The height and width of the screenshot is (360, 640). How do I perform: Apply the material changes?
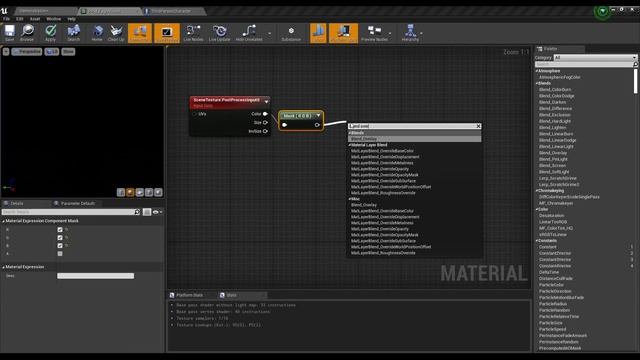point(50,33)
